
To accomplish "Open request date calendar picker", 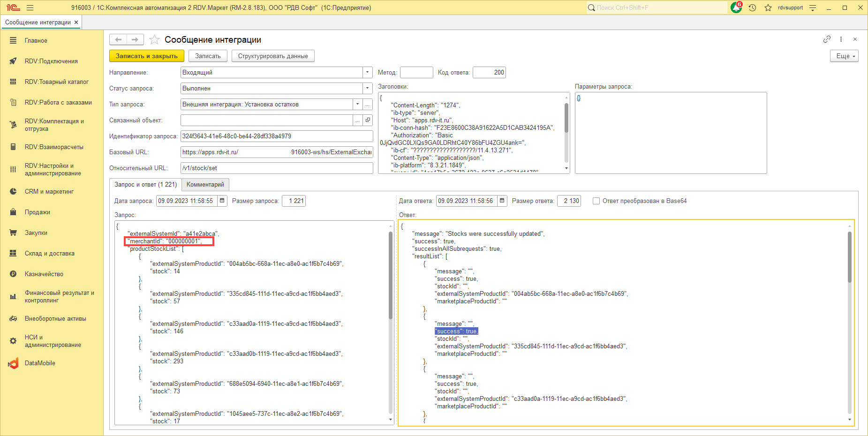I will [x=222, y=201].
